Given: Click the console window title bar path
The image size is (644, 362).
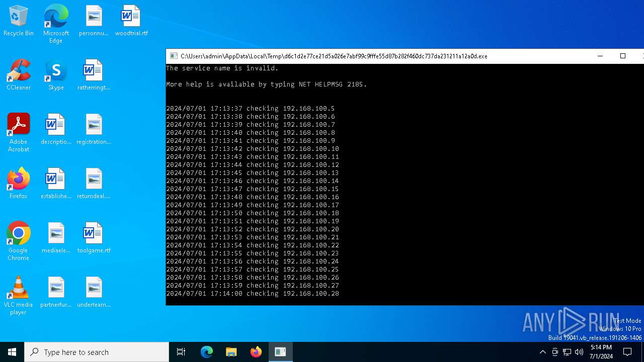Looking at the screenshot, I should [334, 56].
